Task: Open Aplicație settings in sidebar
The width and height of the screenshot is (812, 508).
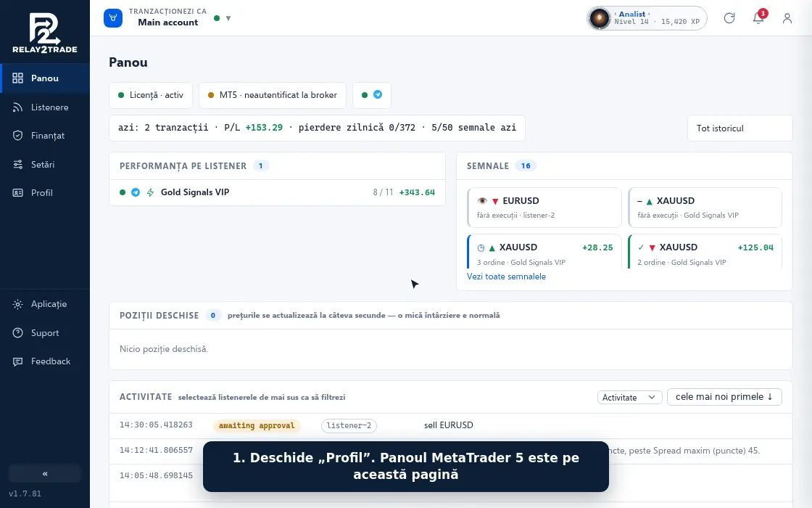Action: coord(44,304)
